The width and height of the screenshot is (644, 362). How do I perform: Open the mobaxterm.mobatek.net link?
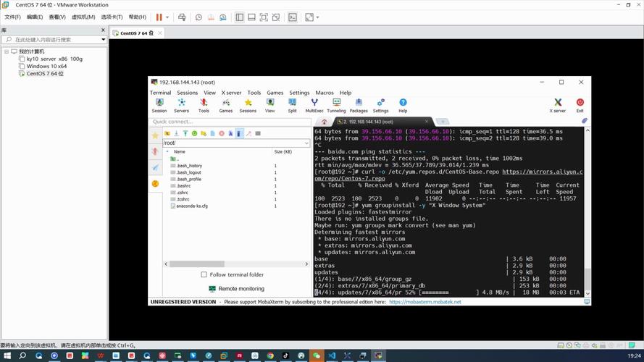pyautogui.click(x=425, y=302)
